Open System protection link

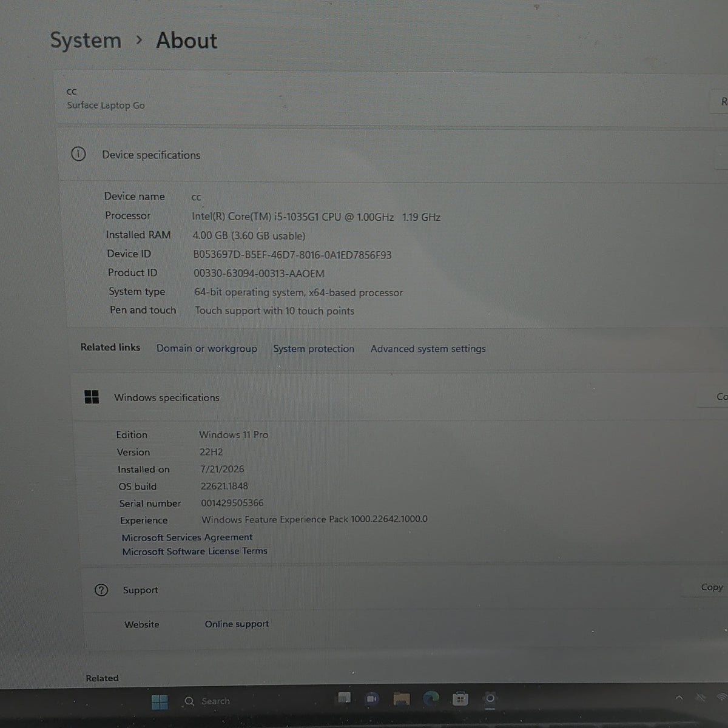click(314, 349)
